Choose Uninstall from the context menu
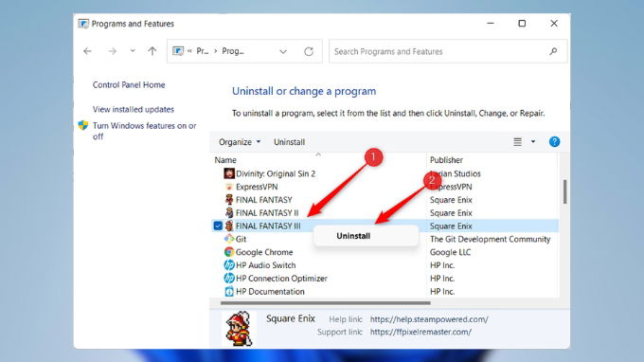Screen dimensions: 644x362 (353, 236)
